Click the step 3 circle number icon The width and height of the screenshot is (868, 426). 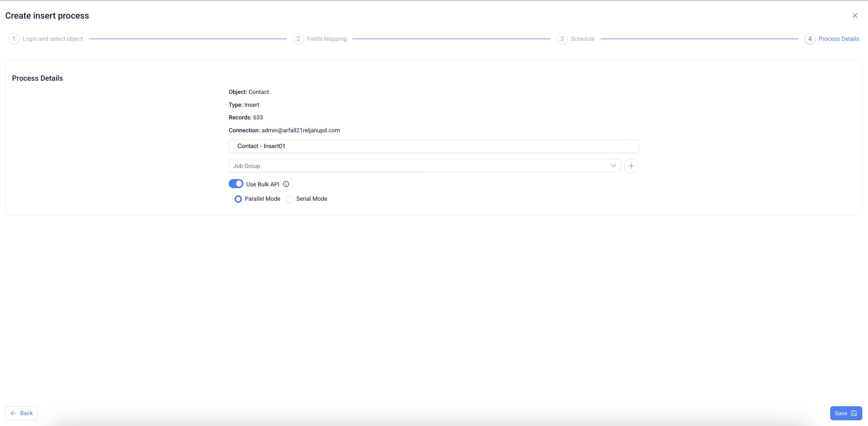(562, 39)
